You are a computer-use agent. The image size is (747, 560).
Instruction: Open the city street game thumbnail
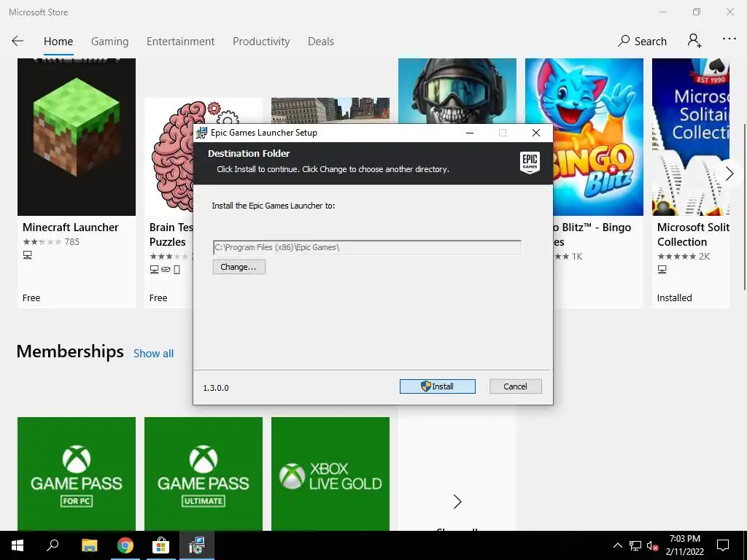tap(330, 111)
